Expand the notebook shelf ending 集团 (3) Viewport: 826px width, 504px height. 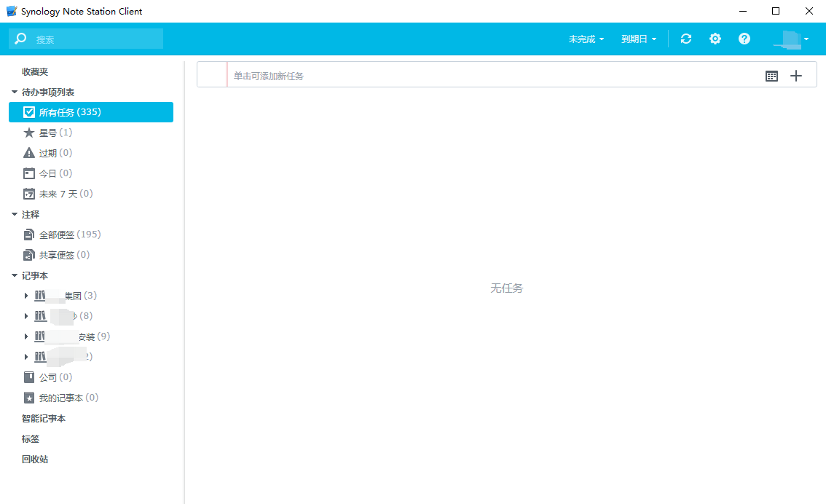click(x=25, y=296)
